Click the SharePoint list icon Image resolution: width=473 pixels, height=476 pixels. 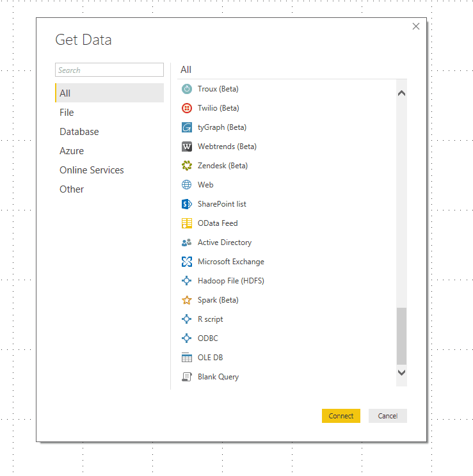[186, 204]
